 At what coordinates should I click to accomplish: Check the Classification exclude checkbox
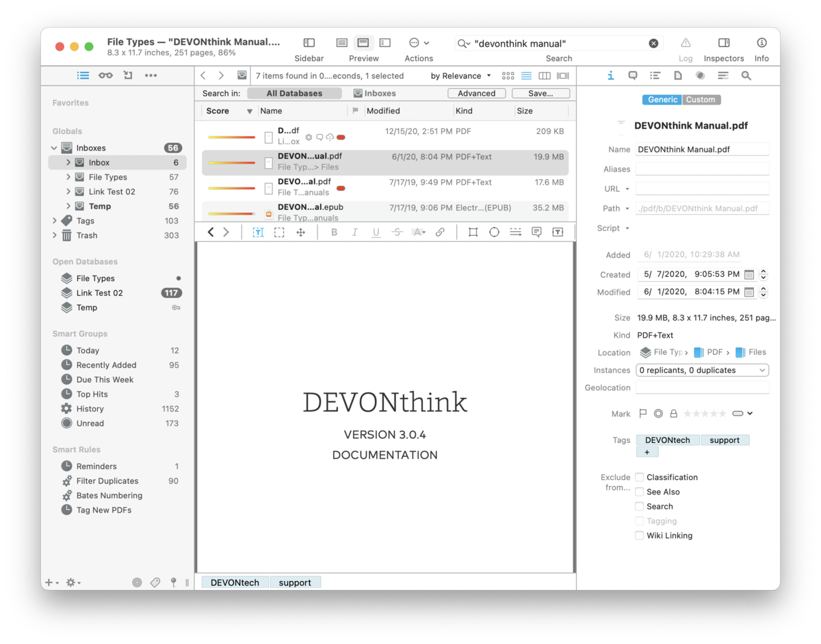click(x=639, y=477)
